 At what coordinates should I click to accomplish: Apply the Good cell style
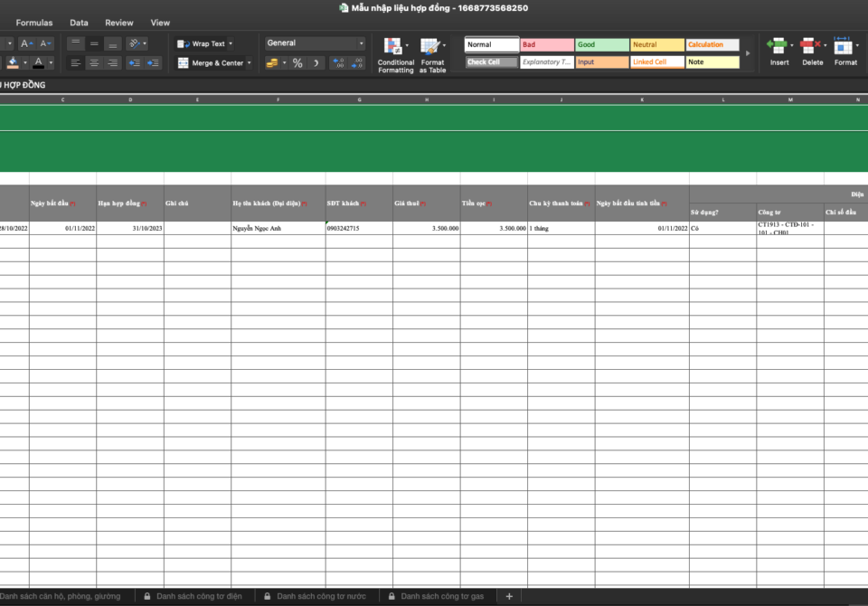602,44
